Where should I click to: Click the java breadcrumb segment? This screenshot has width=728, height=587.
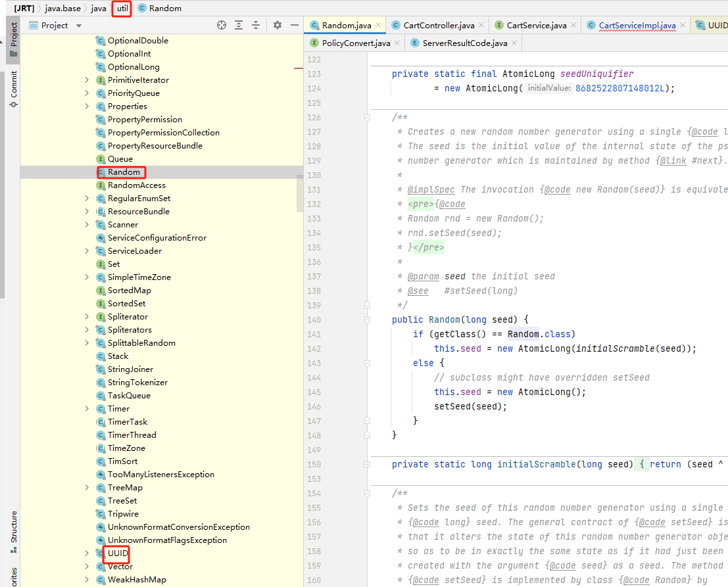tap(99, 9)
